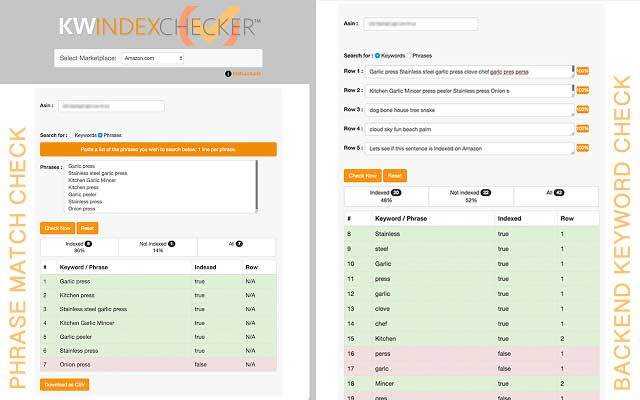Open the All tab in Phrase Match panel

click(x=236, y=247)
